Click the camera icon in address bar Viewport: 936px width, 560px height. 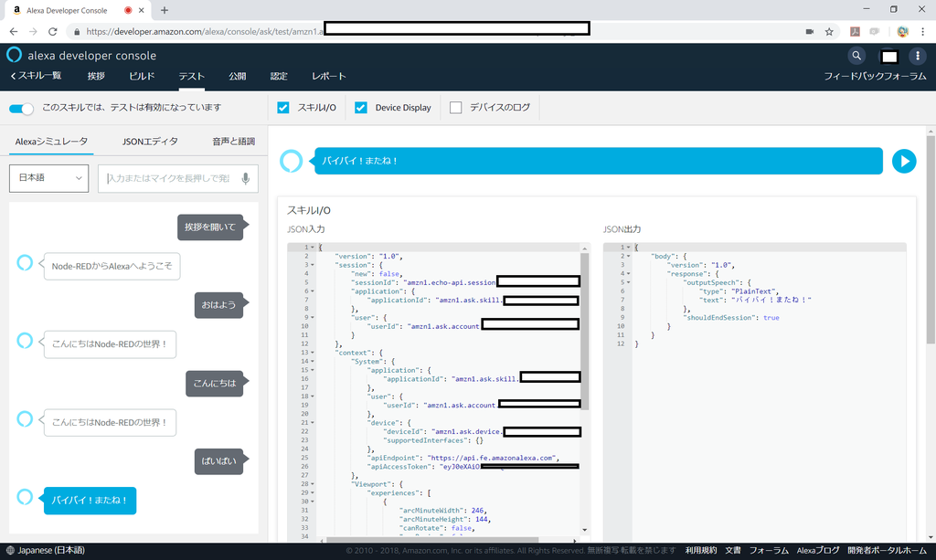(810, 32)
